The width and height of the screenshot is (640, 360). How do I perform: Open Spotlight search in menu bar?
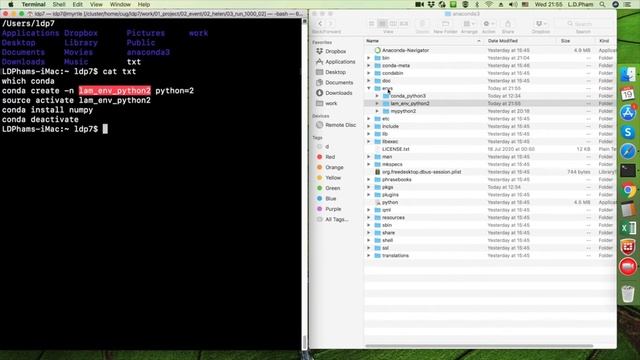(602, 4)
